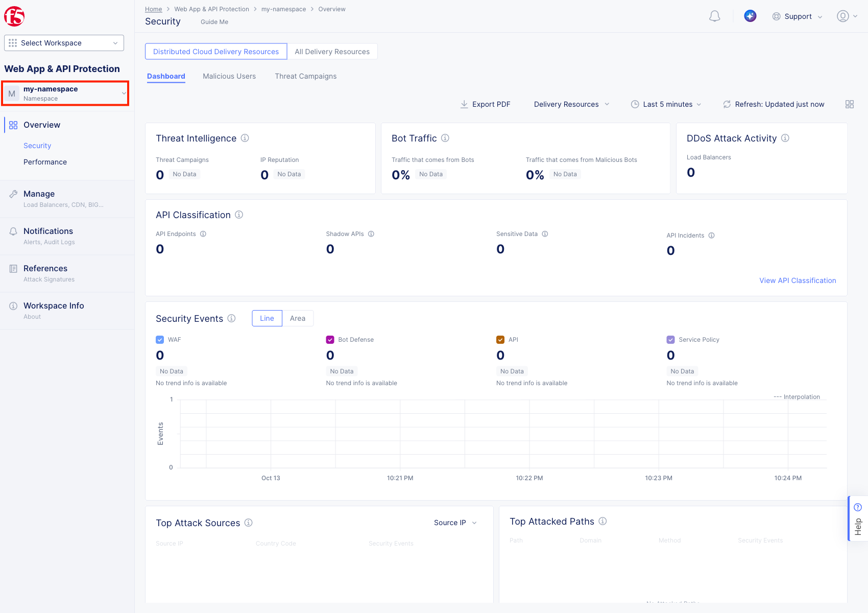Switch to the Threat Campaigns tab
Viewport: 868px width, 613px height.
pos(306,76)
